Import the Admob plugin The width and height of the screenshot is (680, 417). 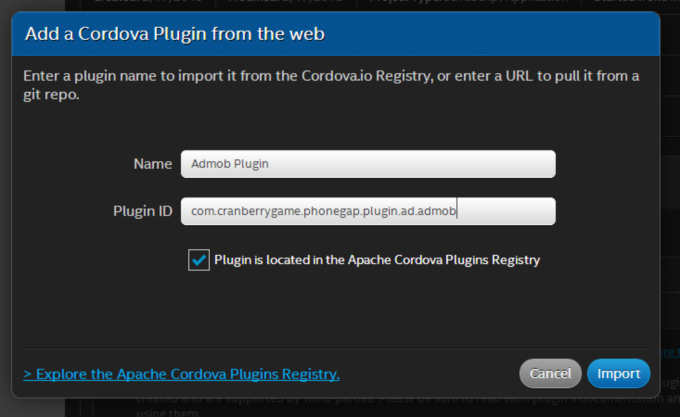[618, 373]
